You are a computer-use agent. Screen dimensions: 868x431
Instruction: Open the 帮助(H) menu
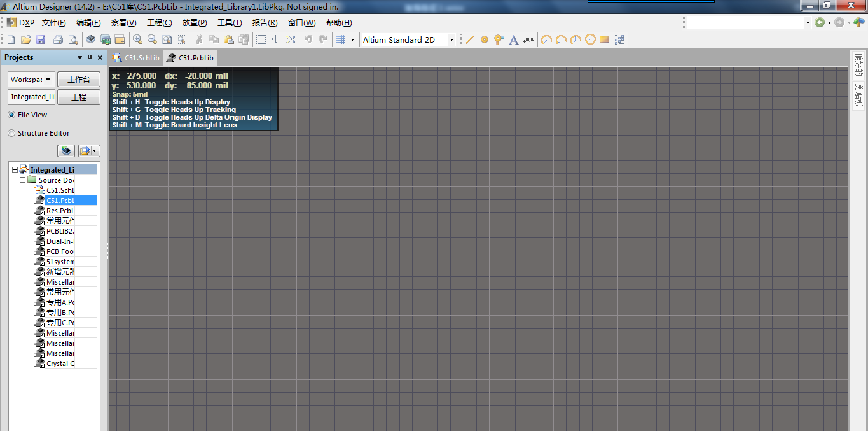pyautogui.click(x=339, y=22)
